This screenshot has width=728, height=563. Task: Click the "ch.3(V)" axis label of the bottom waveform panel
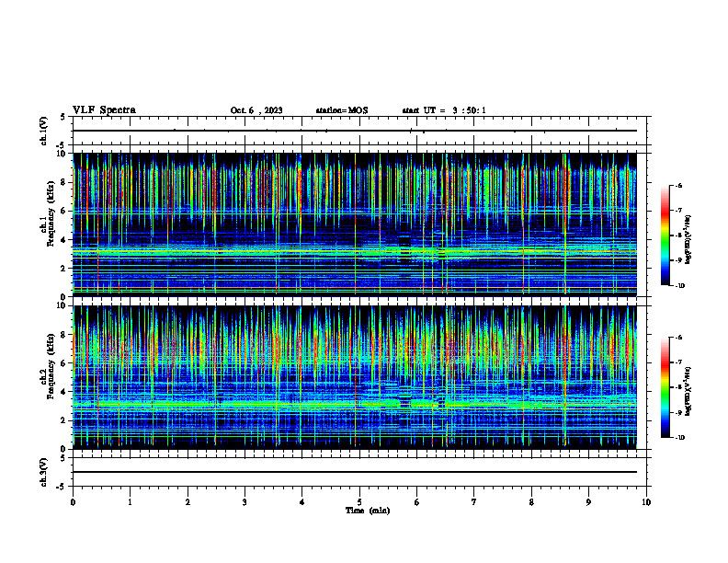click(44, 472)
